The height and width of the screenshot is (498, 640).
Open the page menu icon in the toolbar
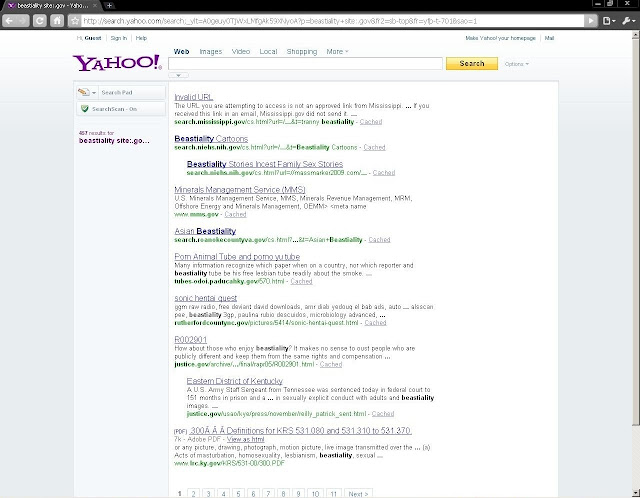[609, 20]
